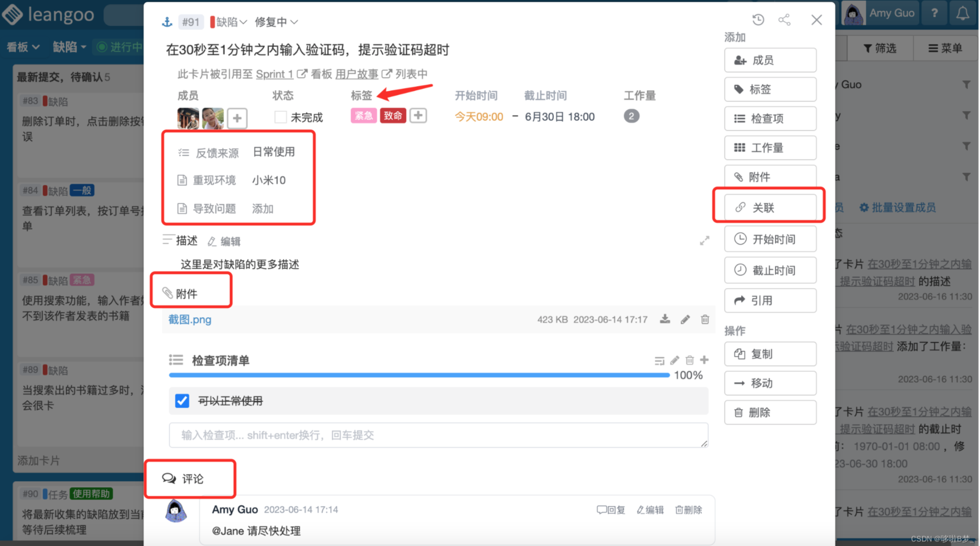Toggle the 未完成 status checkbox

(x=280, y=117)
